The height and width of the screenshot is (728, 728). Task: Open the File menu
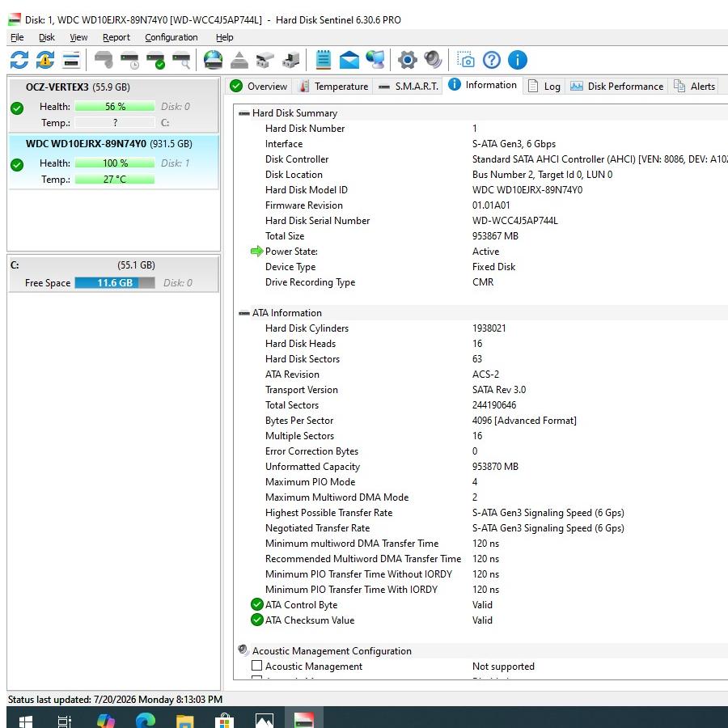pos(17,37)
